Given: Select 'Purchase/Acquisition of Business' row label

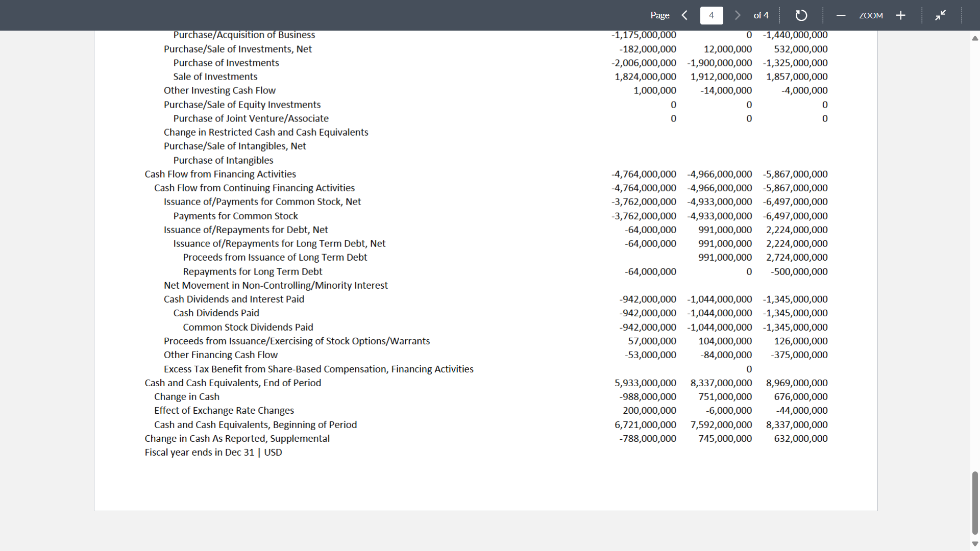Looking at the screenshot, I should 244,35.
